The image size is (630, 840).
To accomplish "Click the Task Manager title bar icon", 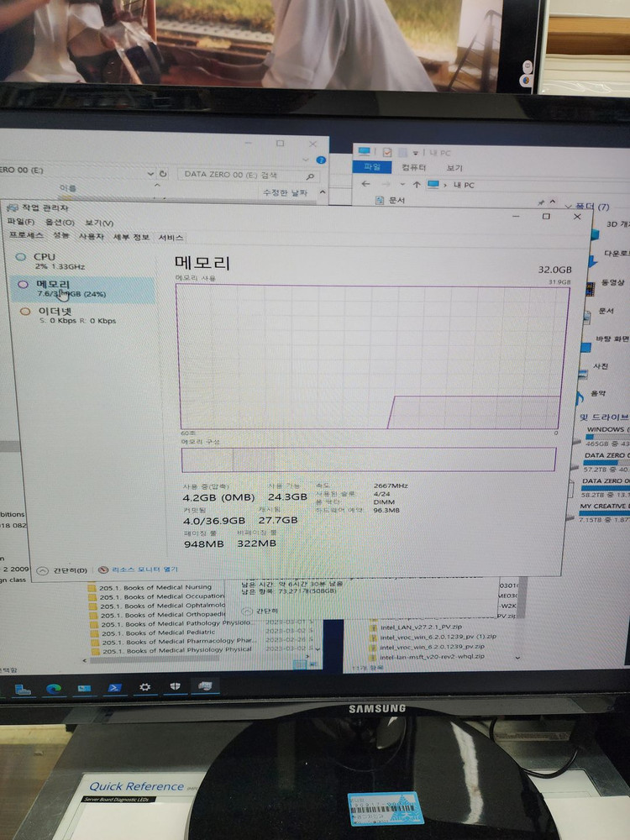I will pyautogui.click(x=13, y=207).
